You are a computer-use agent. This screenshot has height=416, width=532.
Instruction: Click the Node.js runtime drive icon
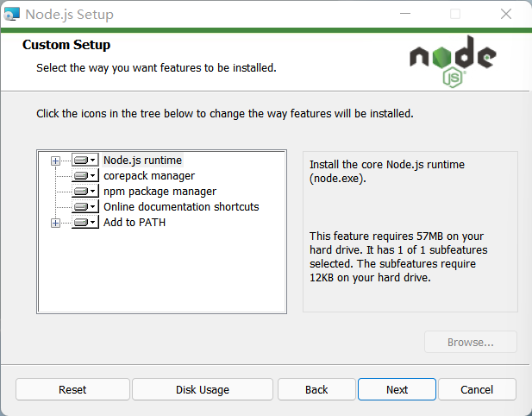pyautogui.click(x=84, y=160)
